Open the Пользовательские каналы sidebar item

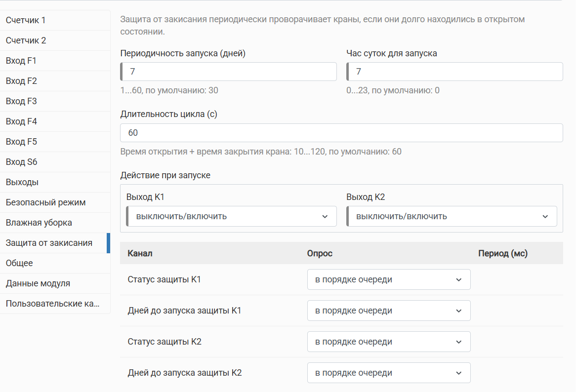tap(55, 304)
